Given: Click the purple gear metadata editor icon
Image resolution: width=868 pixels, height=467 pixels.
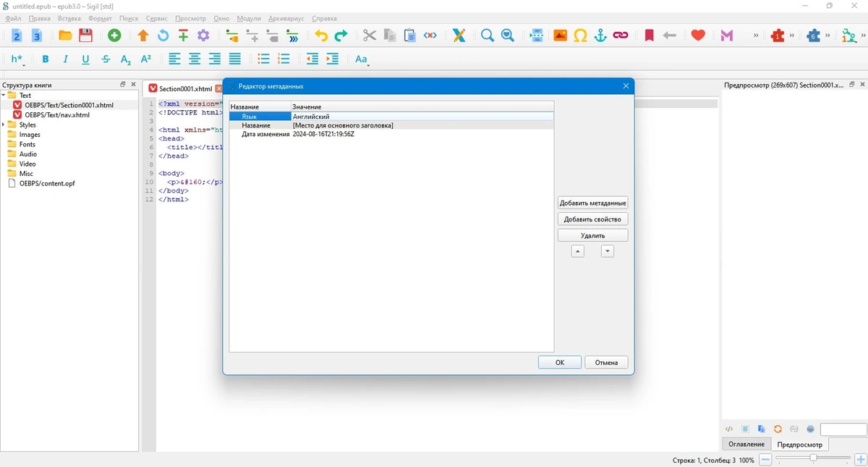Looking at the screenshot, I should click(x=203, y=35).
